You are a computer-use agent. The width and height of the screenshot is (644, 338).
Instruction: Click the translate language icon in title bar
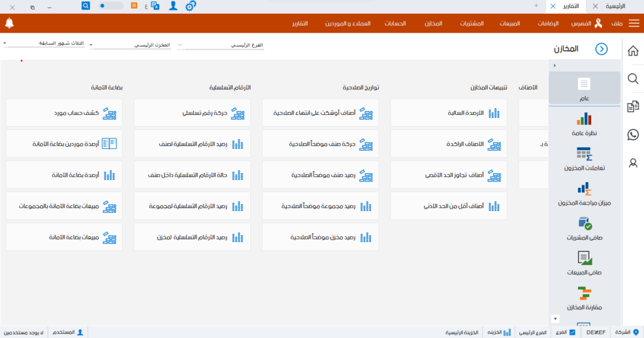tap(155, 6)
